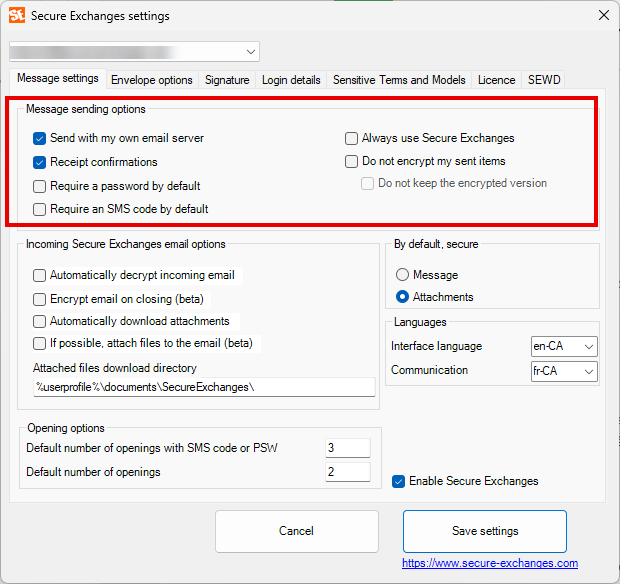Close the Secure Exchanges settings window
Screen dimensions: 620x584
click(603, 15)
